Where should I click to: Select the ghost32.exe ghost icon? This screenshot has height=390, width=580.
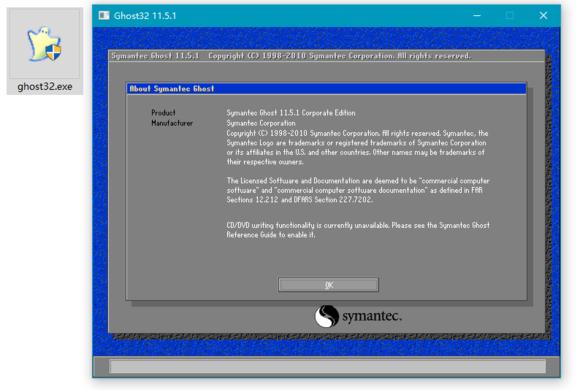coord(44,44)
